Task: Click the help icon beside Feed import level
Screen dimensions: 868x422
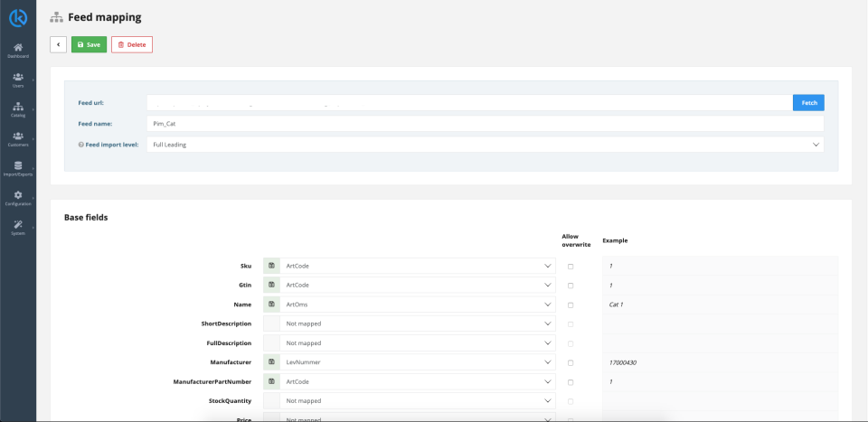Action: (x=80, y=145)
